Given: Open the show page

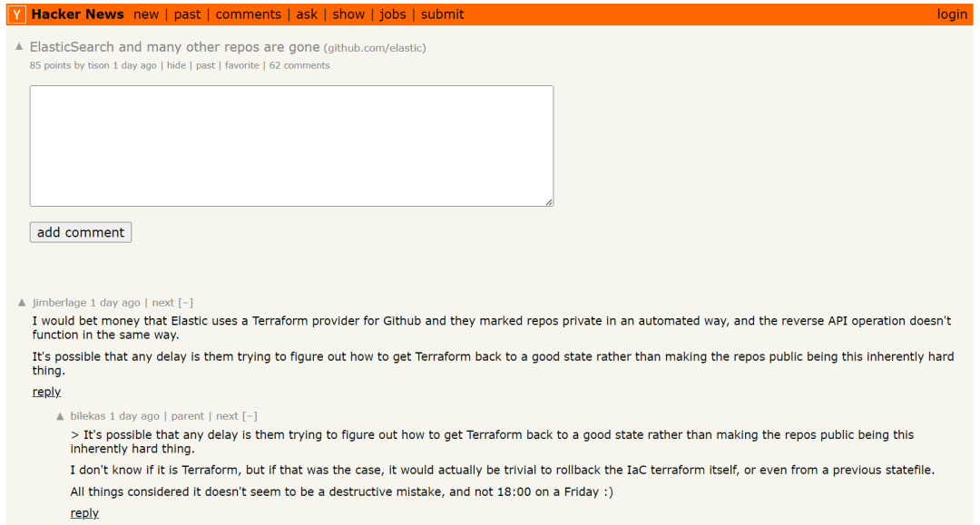Looking at the screenshot, I should pos(348,15).
